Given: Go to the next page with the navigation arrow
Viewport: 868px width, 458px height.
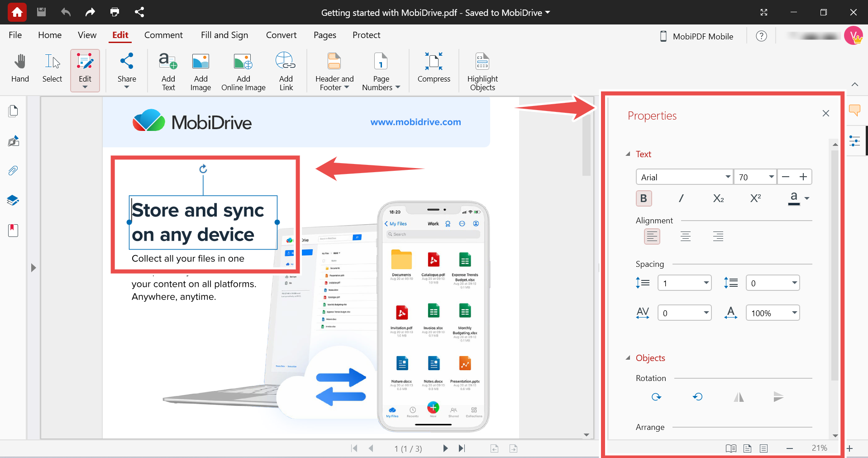Looking at the screenshot, I should tap(446, 448).
